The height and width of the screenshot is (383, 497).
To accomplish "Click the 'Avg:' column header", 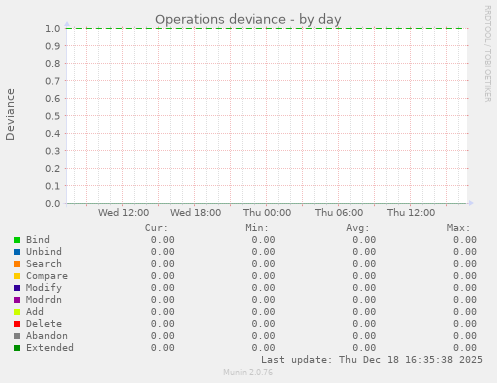I will 358,228.
